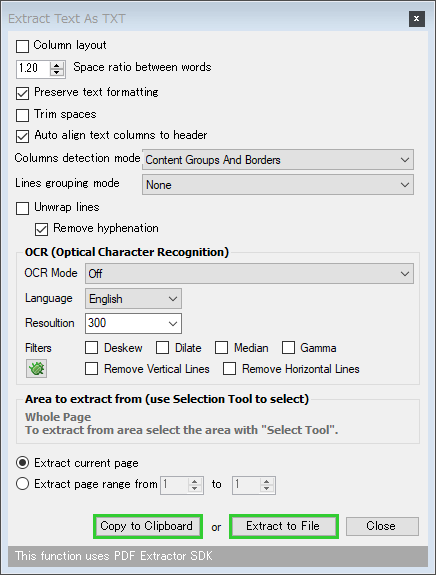Viewport: 436px width, 575px height.
Task: Click the page range from number field
Action: pos(175,485)
